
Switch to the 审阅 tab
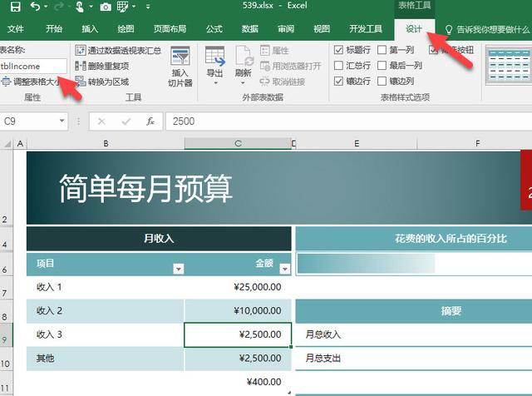[286, 29]
